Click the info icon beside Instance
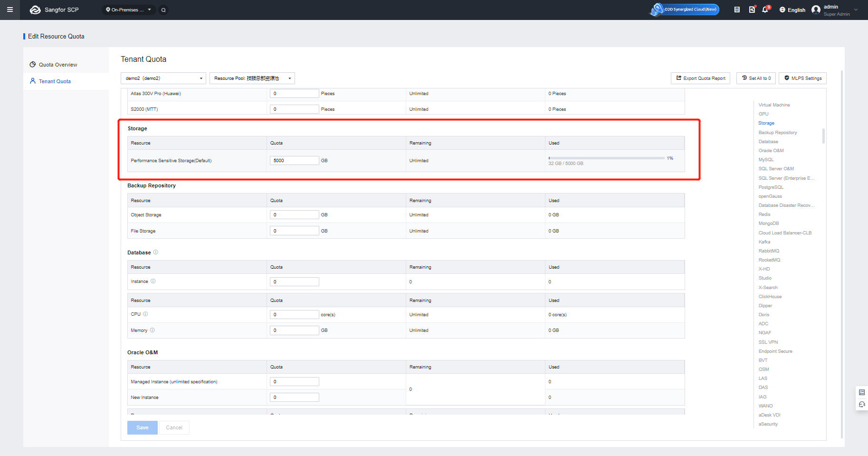Viewport: 868px width, 456px height. [x=153, y=281]
